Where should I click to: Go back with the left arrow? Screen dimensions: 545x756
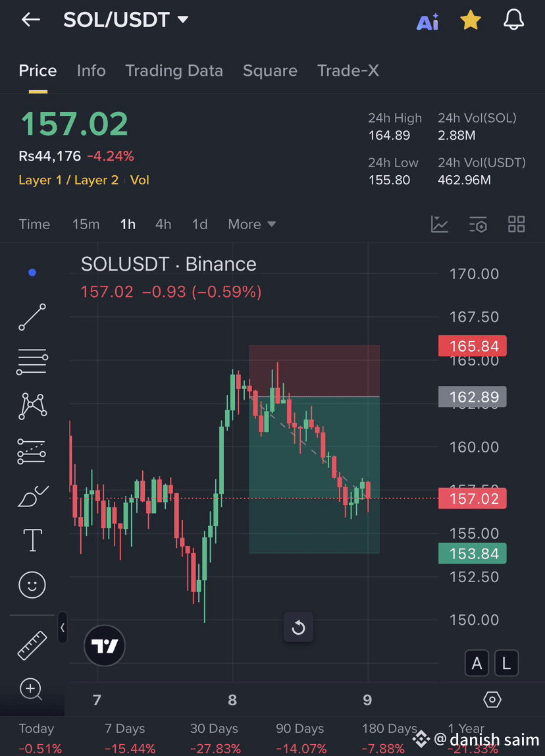(x=31, y=20)
